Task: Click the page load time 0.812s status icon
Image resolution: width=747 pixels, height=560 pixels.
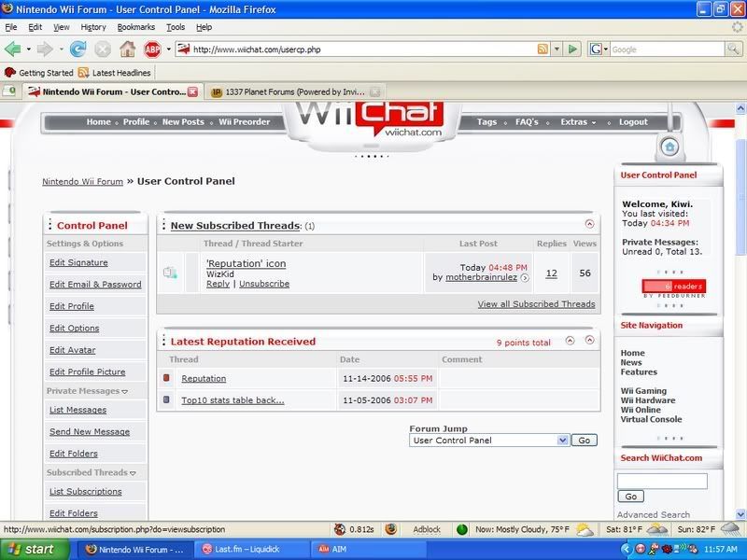Action: coord(340,529)
